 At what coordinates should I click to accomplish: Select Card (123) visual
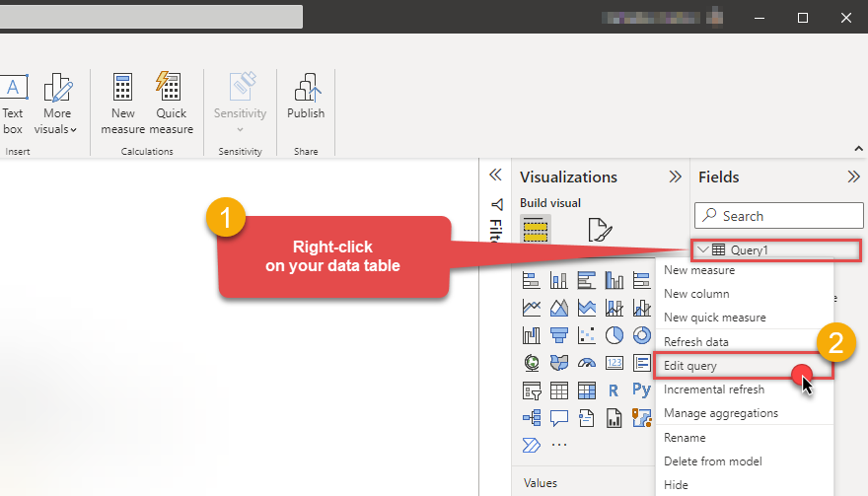pyautogui.click(x=615, y=363)
